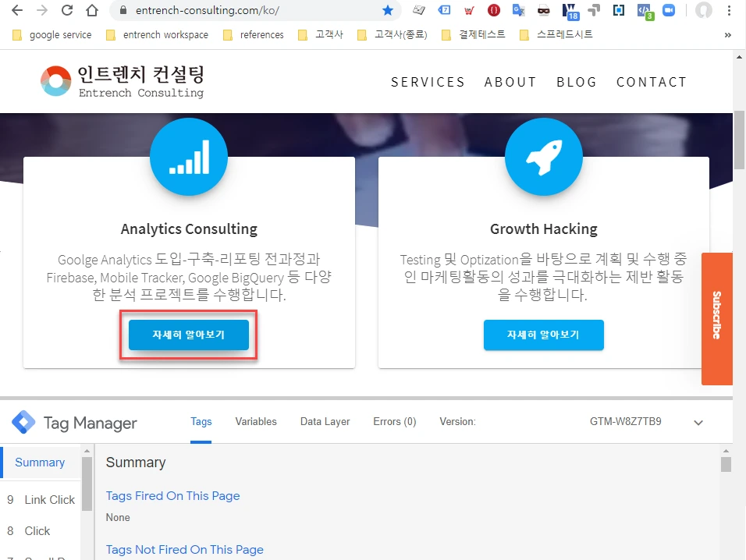Click the Version: label
The width and height of the screenshot is (746, 560).
coord(457,422)
